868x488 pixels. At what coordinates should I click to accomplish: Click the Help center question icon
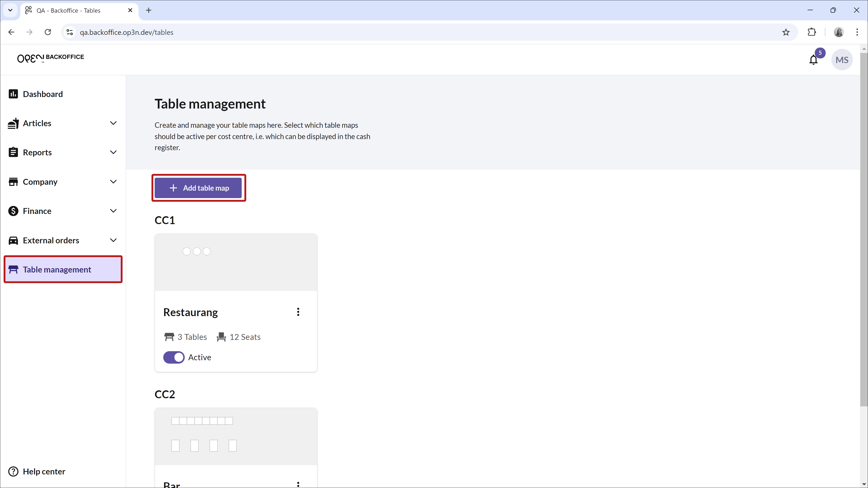coord(13,471)
